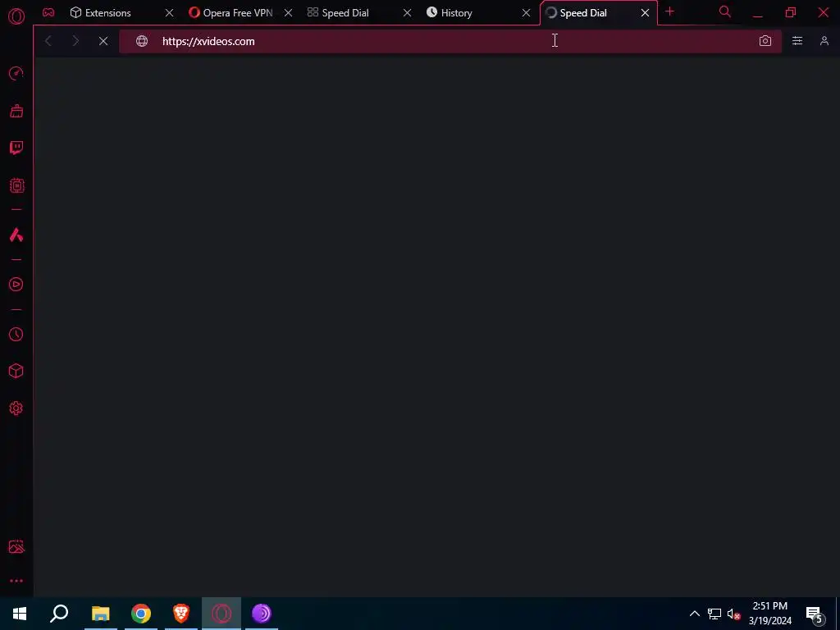
Task: Switch to the History tab
Action: tap(456, 13)
